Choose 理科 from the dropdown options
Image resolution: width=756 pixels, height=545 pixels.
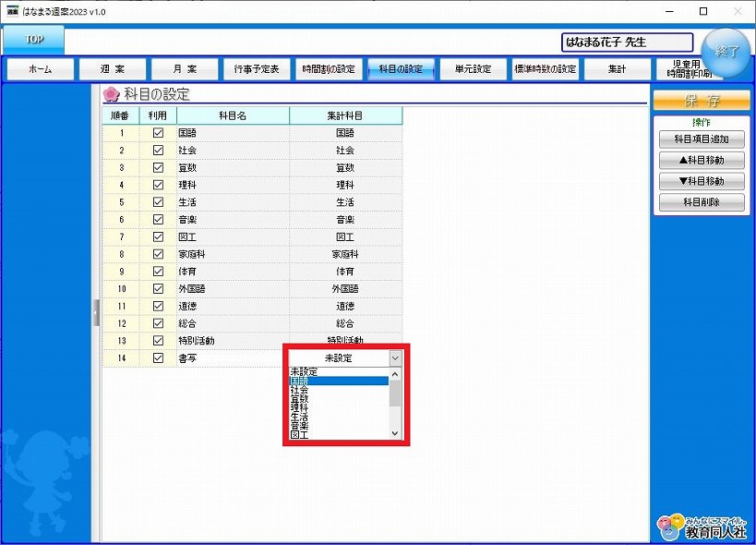point(339,407)
